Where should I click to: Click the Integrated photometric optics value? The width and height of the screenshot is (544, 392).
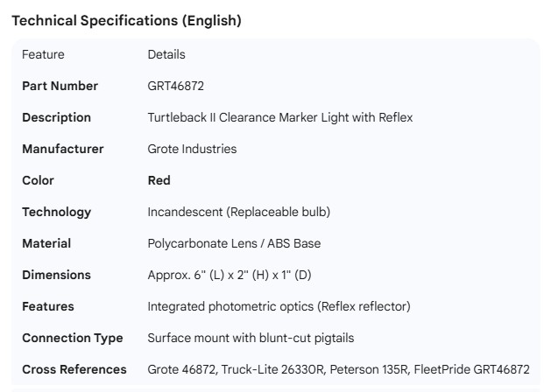click(279, 306)
